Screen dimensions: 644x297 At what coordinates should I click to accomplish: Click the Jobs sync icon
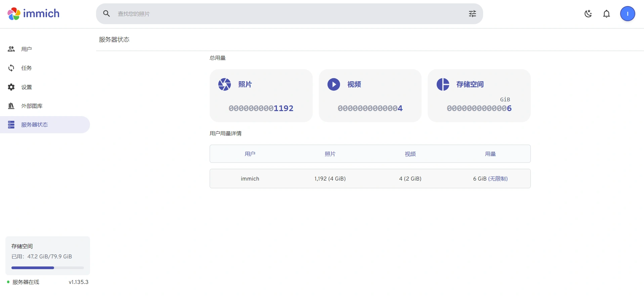(11, 68)
